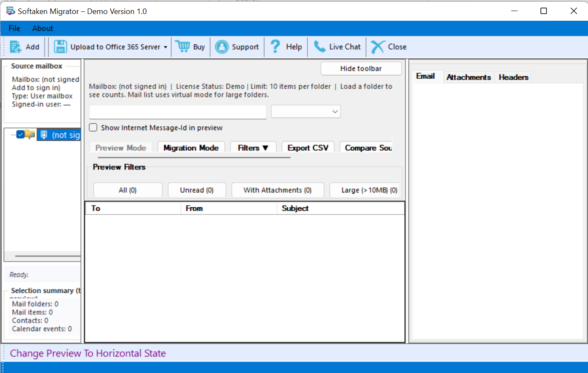Click the phone Live Chat icon
Screen dimensions: 588x373
coord(320,47)
